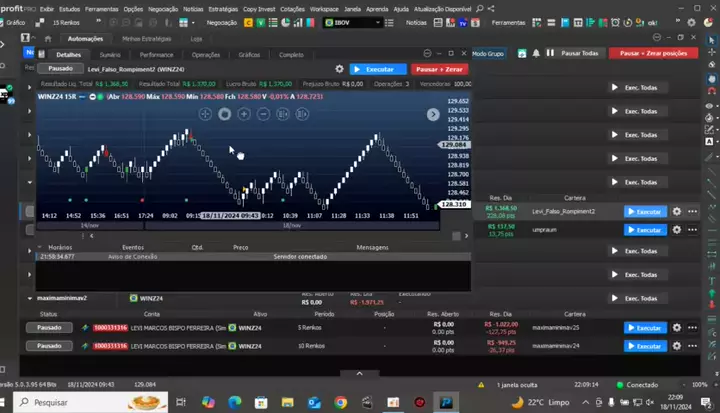Toggle Pausado status for 5 Renkos row
This screenshot has width=720, height=413.
[49, 328]
